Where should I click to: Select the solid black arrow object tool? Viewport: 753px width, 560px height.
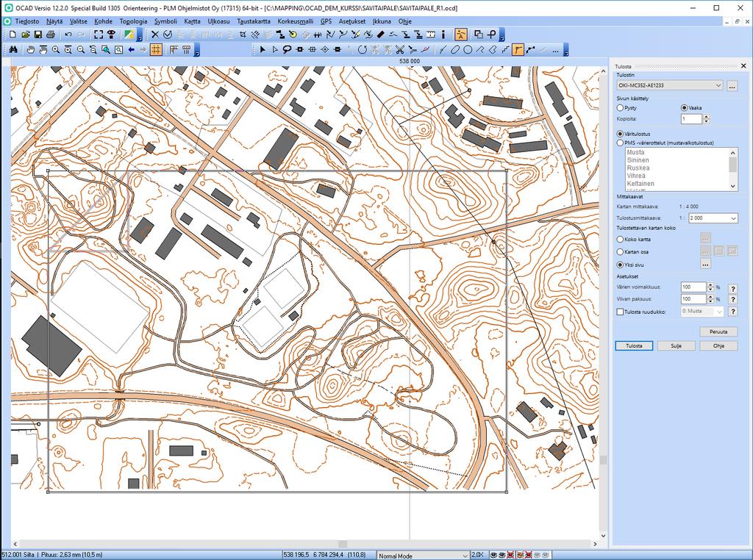point(263,49)
